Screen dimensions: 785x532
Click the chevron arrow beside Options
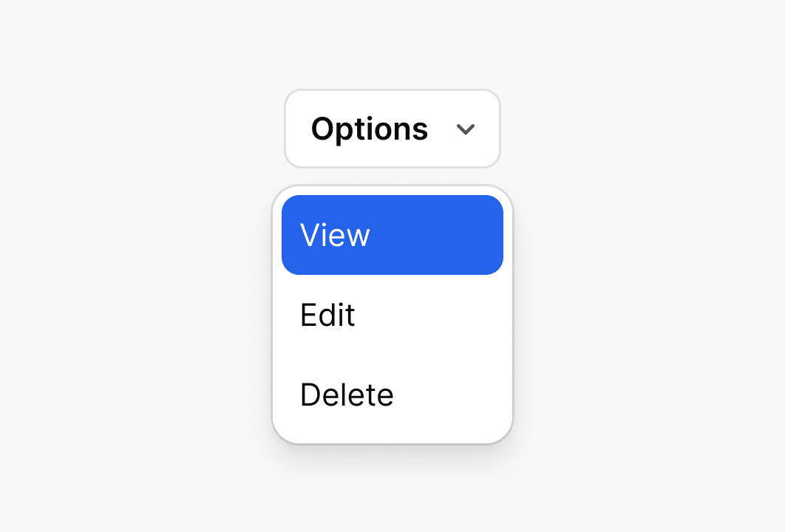pyautogui.click(x=465, y=129)
